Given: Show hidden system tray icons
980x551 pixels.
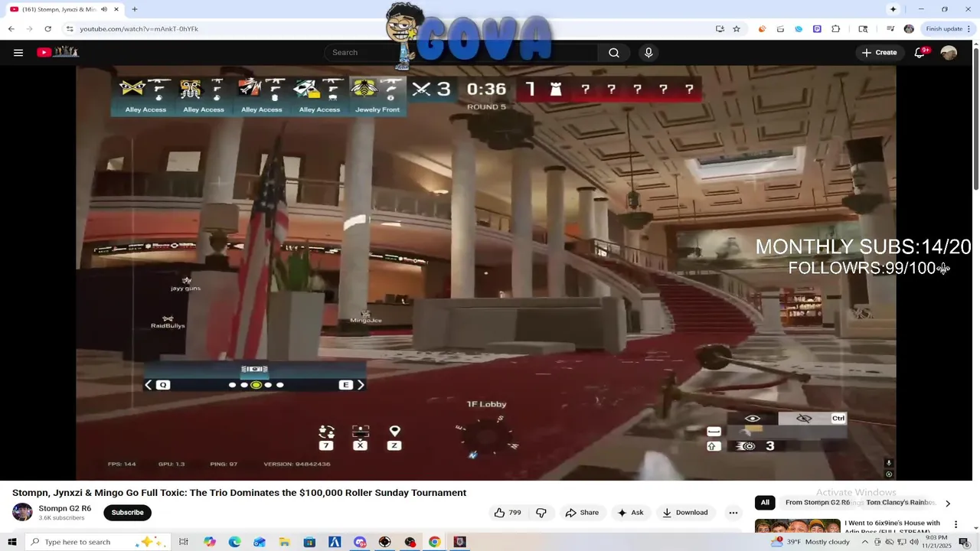Looking at the screenshot, I should (865, 542).
